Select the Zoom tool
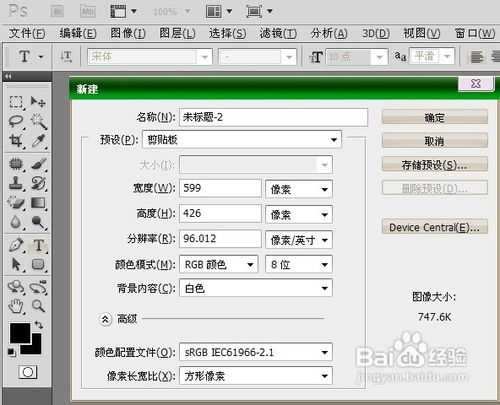Screen dimensions: 500x405 [x=38, y=306]
